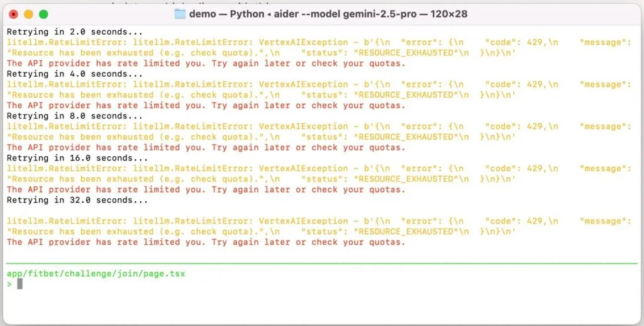Image resolution: width=644 pixels, height=326 pixels.
Task: Click the first 'The API provider has rate limited you' message
Action: (206, 64)
